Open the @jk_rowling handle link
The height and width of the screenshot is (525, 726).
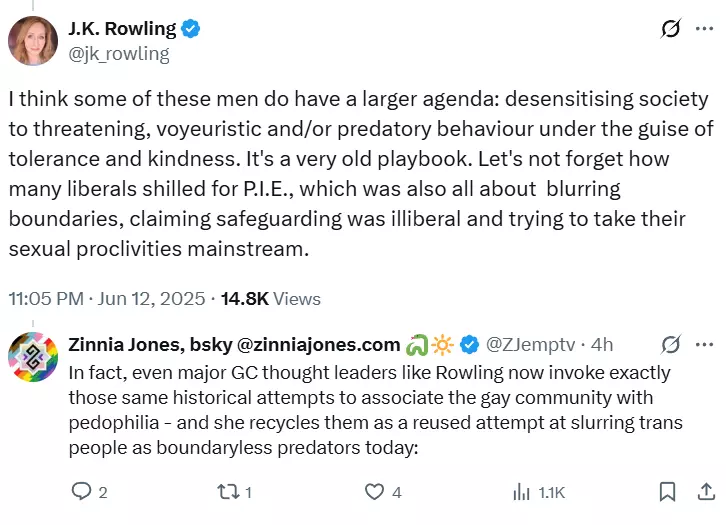tap(119, 54)
